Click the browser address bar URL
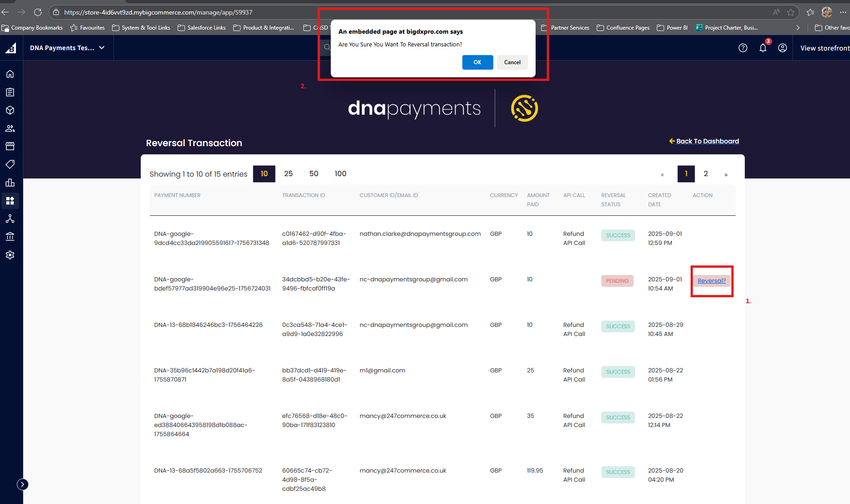 point(158,12)
